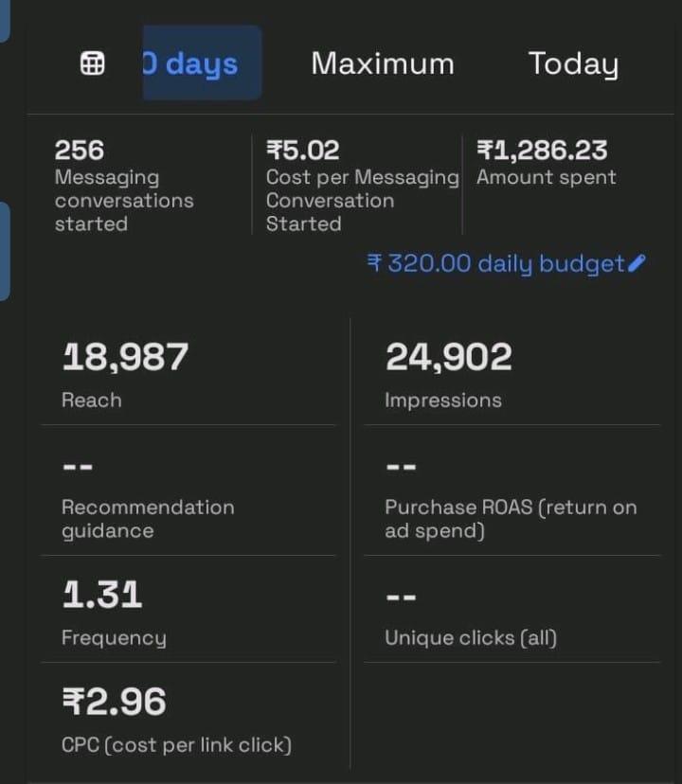Select the highlighted days range tab

(x=202, y=63)
